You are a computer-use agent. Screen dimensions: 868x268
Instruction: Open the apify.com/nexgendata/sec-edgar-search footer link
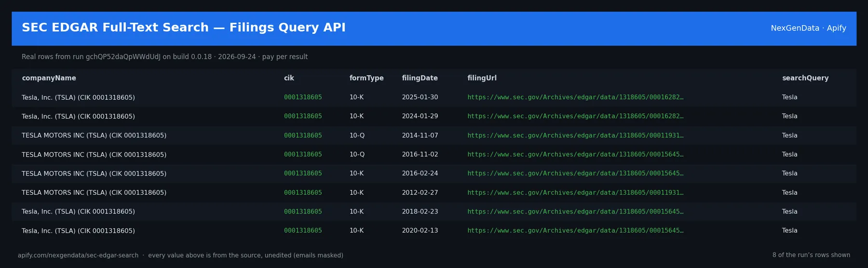pyautogui.click(x=78, y=255)
